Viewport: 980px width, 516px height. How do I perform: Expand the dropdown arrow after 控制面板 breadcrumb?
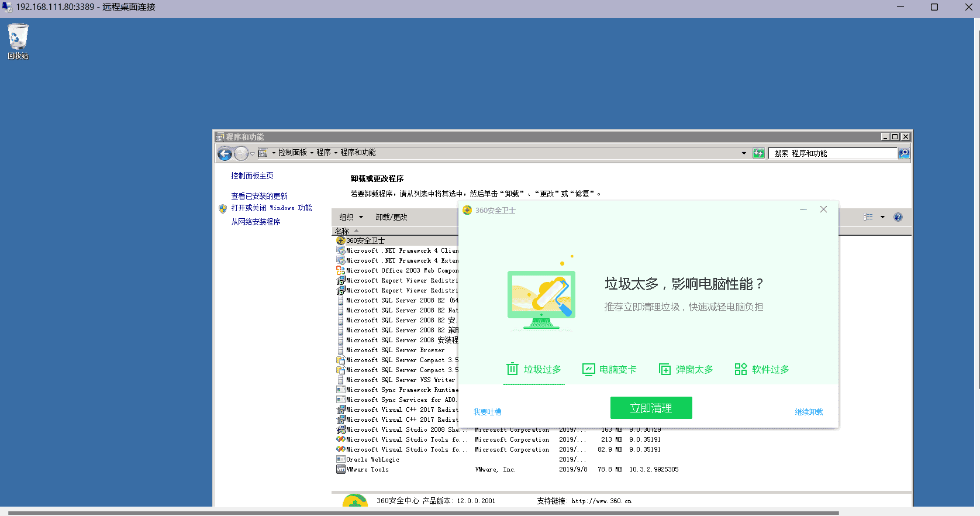(x=312, y=153)
